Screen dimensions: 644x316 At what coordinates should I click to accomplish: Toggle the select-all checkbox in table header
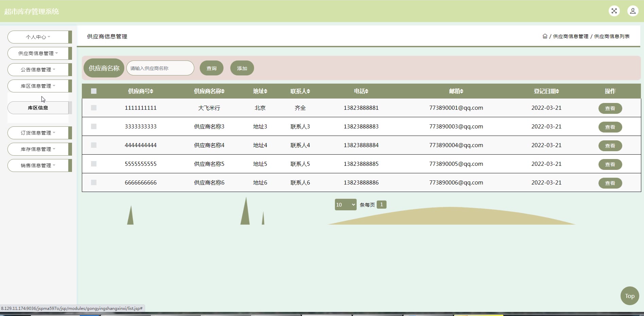[x=94, y=91]
